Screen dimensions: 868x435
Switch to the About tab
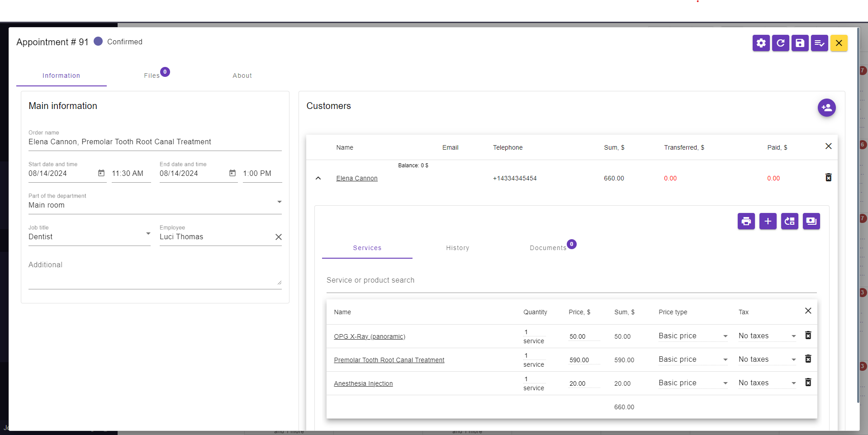(242, 76)
